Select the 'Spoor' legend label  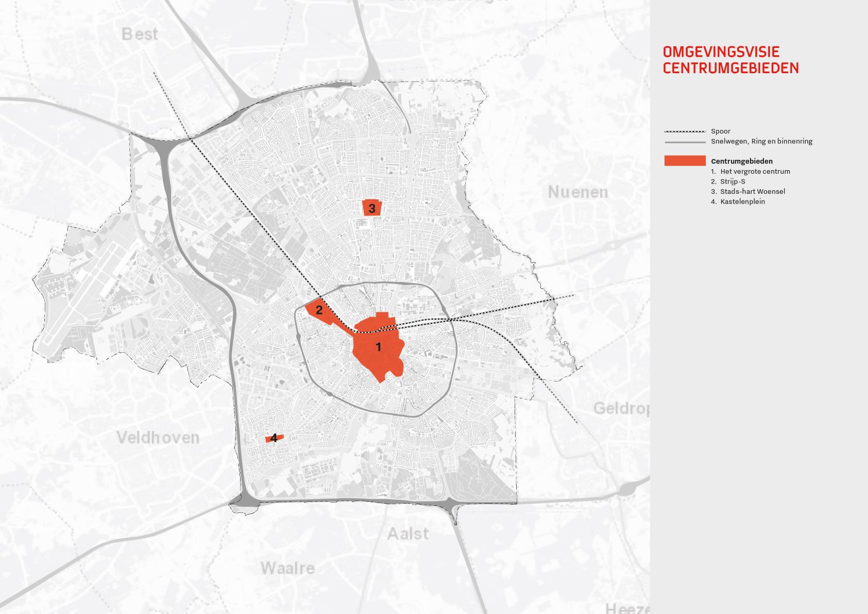coord(721,131)
